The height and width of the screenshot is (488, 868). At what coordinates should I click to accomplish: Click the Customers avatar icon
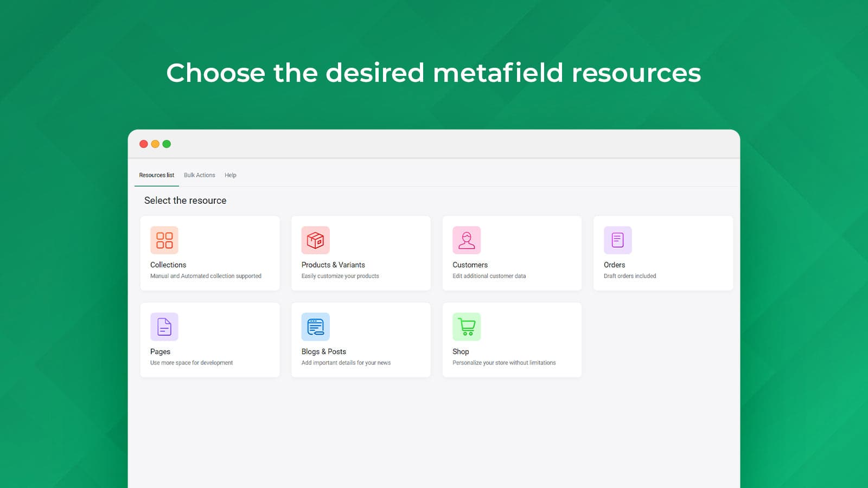coord(467,240)
